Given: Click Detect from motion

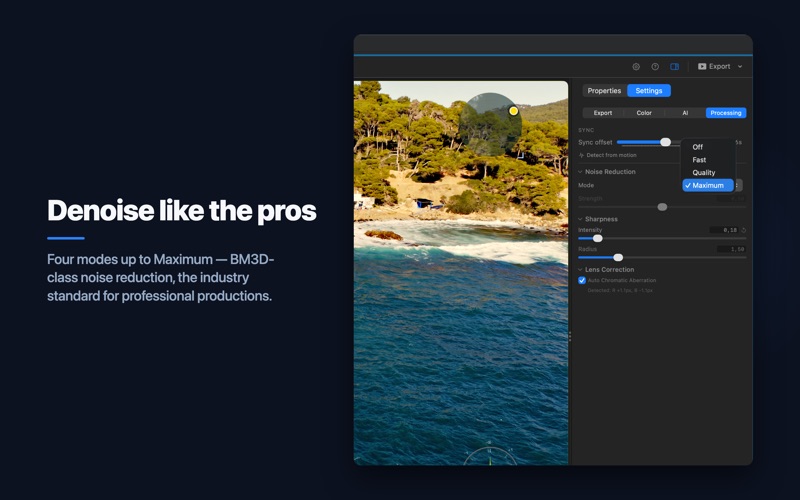Looking at the screenshot, I should tap(608, 155).
